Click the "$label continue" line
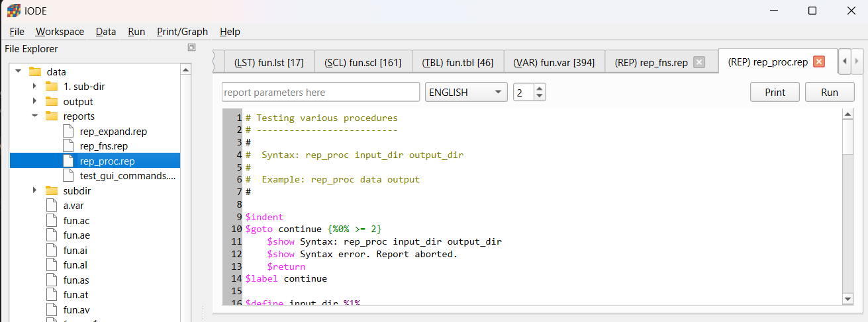This screenshot has height=322, width=868. point(286,278)
